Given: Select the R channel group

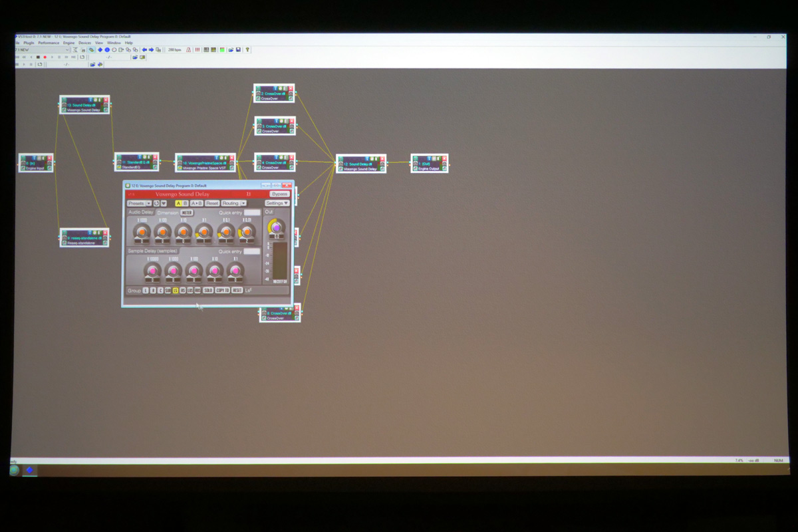Looking at the screenshot, I should click(x=153, y=290).
